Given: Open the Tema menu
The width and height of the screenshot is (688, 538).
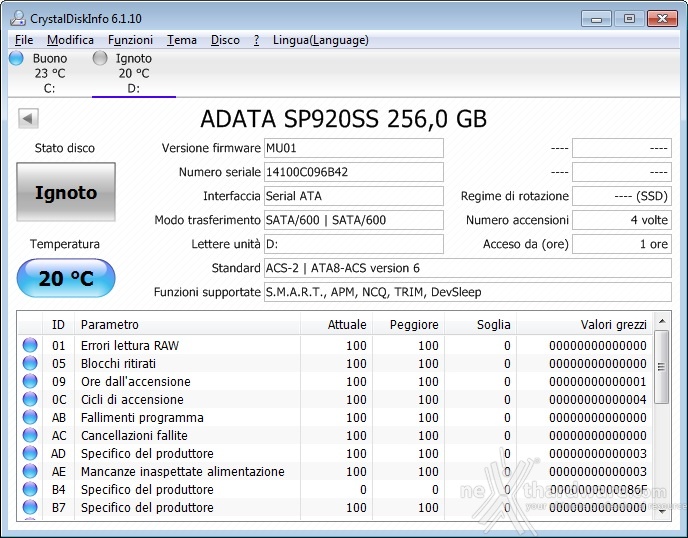Looking at the screenshot, I should [182, 40].
